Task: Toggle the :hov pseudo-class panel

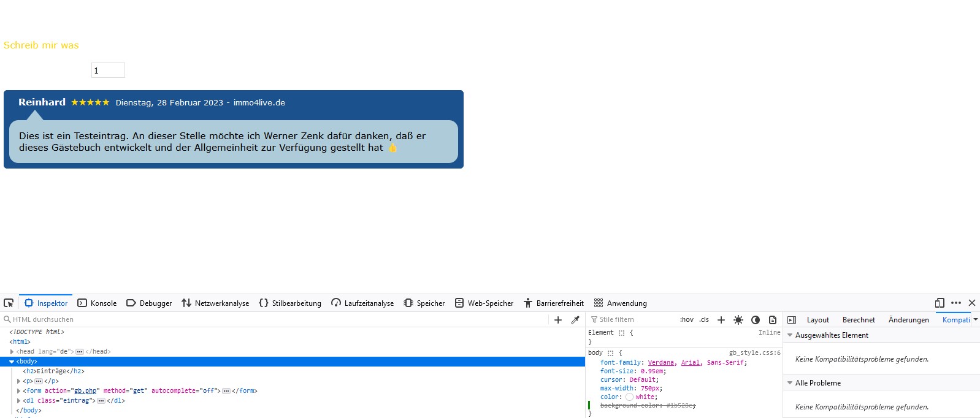Action: click(686, 320)
